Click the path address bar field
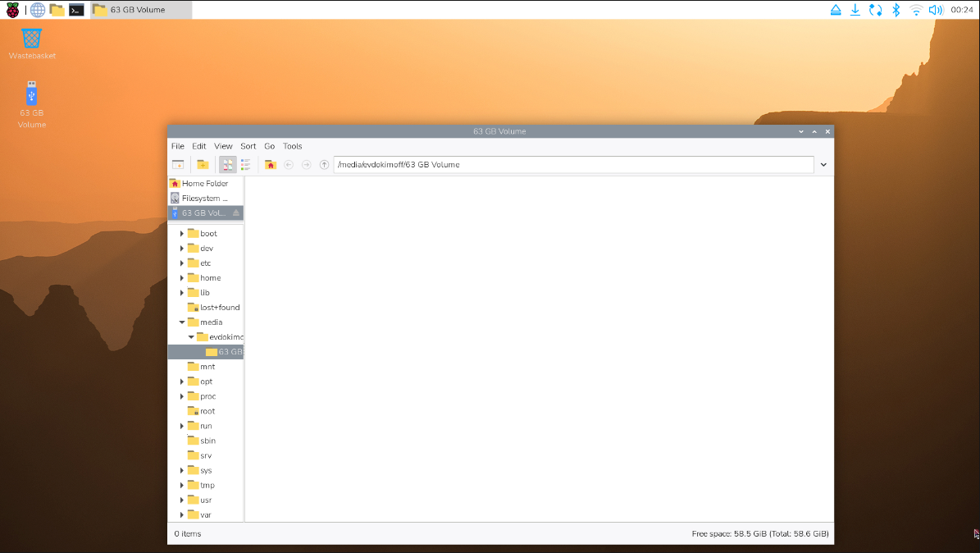The image size is (980, 553). 572,165
